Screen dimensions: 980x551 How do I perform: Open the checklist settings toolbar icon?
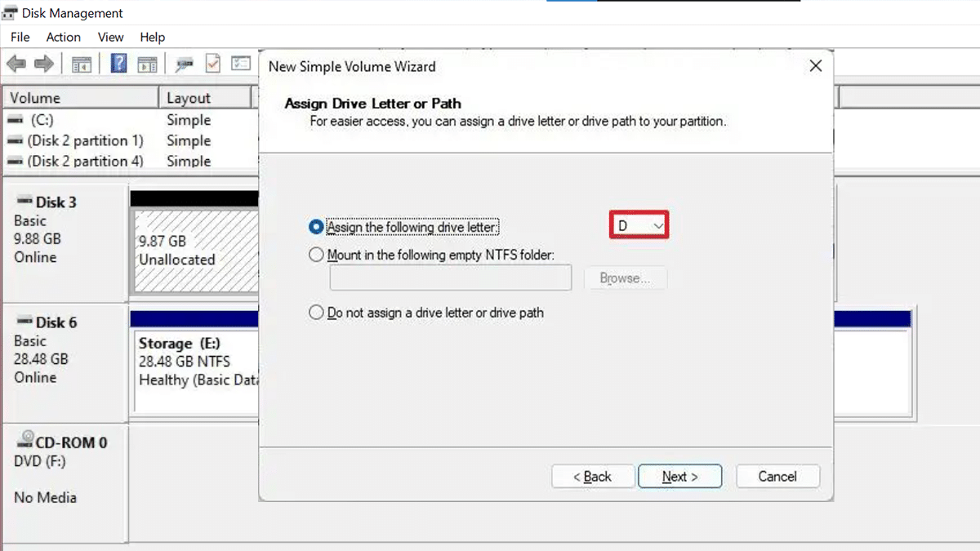coord(240,64)
